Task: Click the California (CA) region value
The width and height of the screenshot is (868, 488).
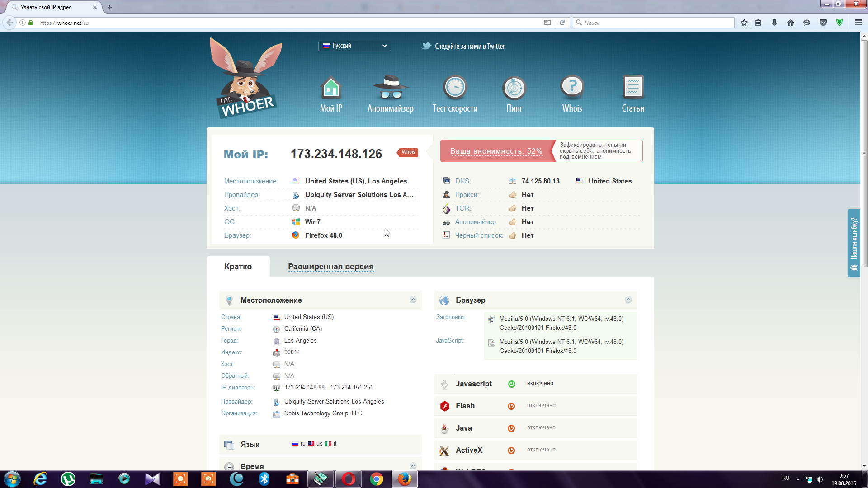Action: tap(303, 329)
